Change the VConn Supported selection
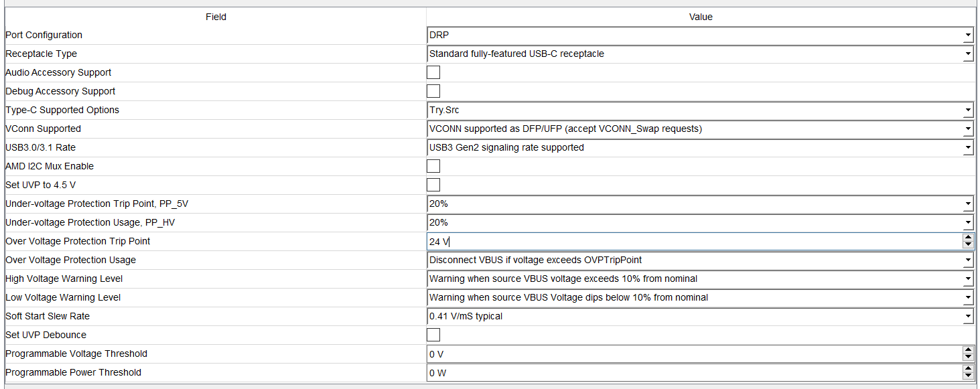The width and height of the screenshot is (980, 389). click(968, 129)
